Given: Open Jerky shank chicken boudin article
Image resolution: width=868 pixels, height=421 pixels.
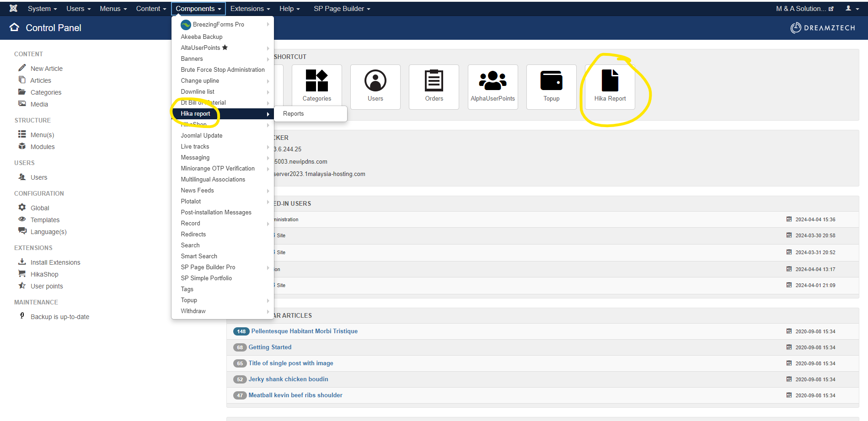Looking at the screenshot, I should tap(288, 379).
